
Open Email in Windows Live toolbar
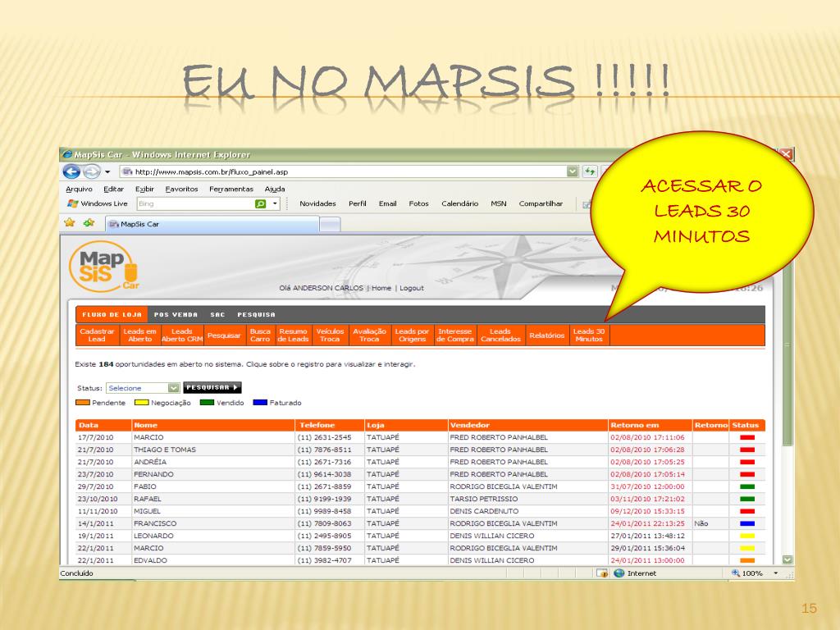click(x=387, y=203)
